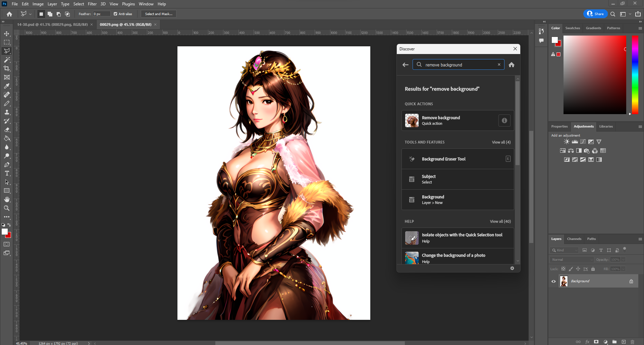
Task: Click the Share button
Action: click(595, 14)
